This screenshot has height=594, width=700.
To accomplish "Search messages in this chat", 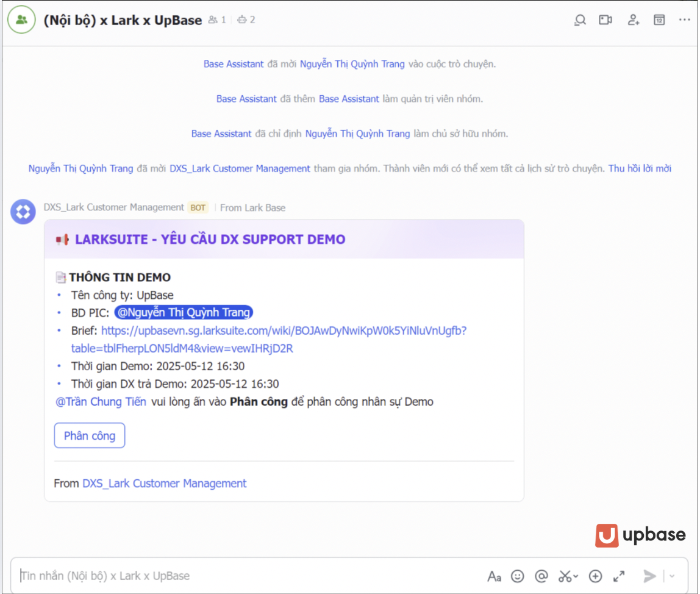I will click(x=580, y=20).
